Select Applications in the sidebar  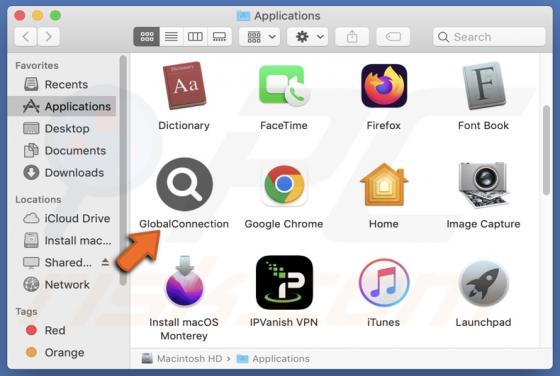click(x=61, y=106)
